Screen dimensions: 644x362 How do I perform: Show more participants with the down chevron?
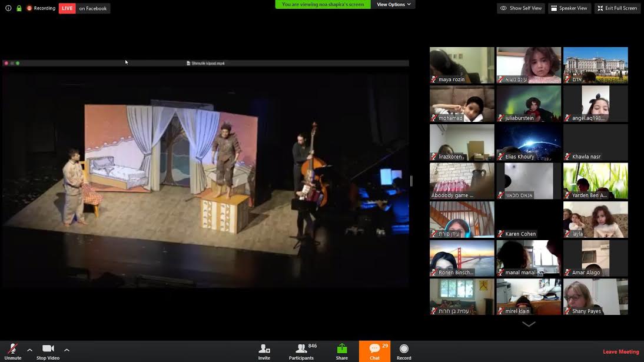tap(529, 324)
